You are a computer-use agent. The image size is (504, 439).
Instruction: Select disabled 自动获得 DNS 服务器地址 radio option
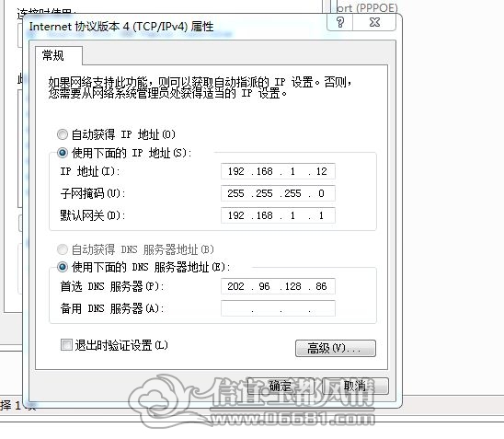(62, 249)
